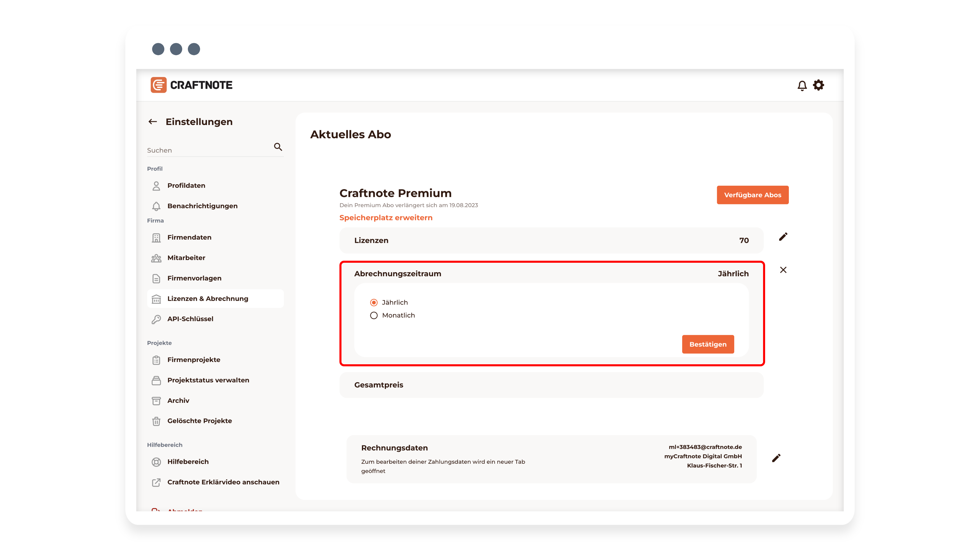
Task: Open Hilfebereich page
Action: point(188,462)
